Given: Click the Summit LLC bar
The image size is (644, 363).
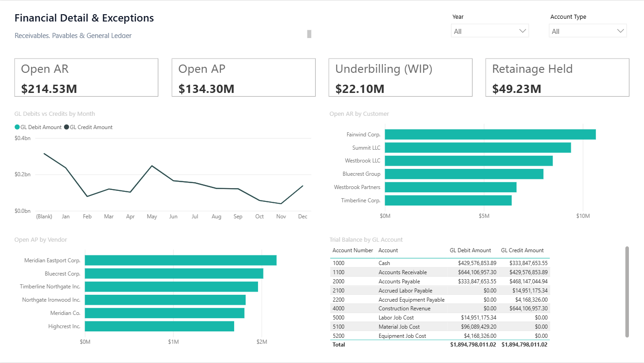Looking at the screenshot, I should tap(478, 148).
